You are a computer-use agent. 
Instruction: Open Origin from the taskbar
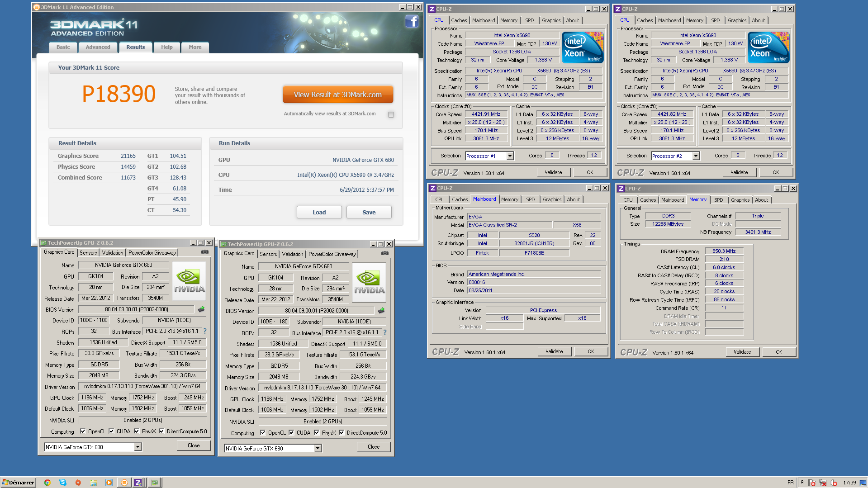click(78, 483)
